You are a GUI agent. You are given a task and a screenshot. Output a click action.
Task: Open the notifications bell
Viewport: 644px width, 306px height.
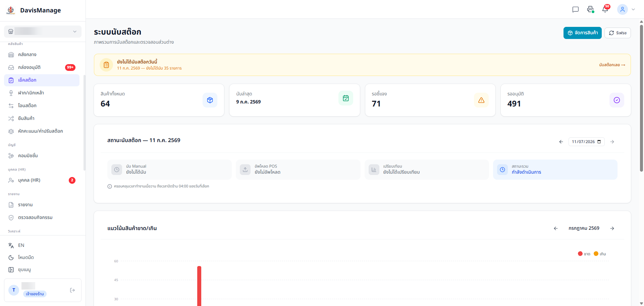(605, 9)
